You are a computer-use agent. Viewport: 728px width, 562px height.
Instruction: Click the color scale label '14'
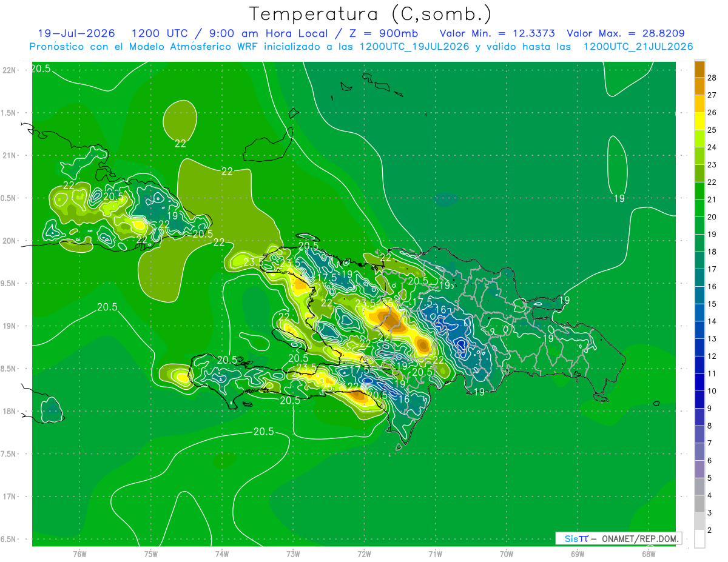point(712,321)
